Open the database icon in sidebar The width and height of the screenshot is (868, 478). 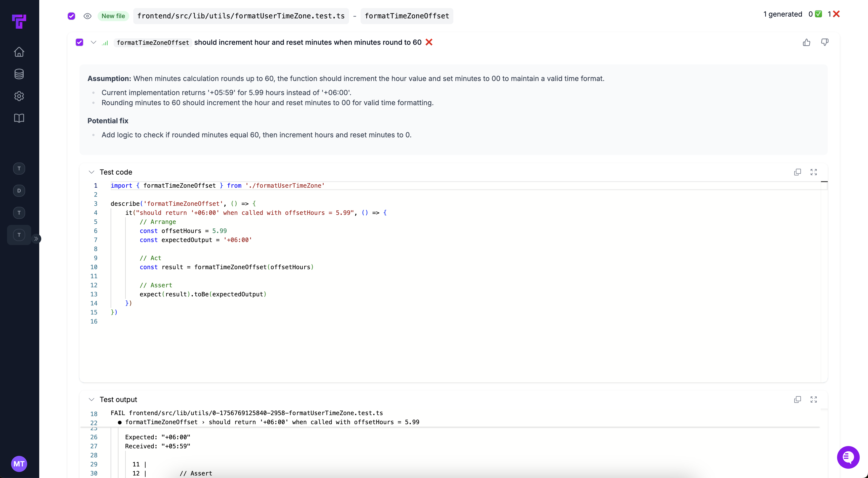pos(19,74)
